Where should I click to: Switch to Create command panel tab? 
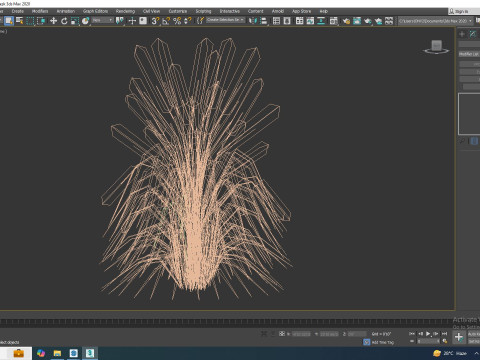coord(462,34)
